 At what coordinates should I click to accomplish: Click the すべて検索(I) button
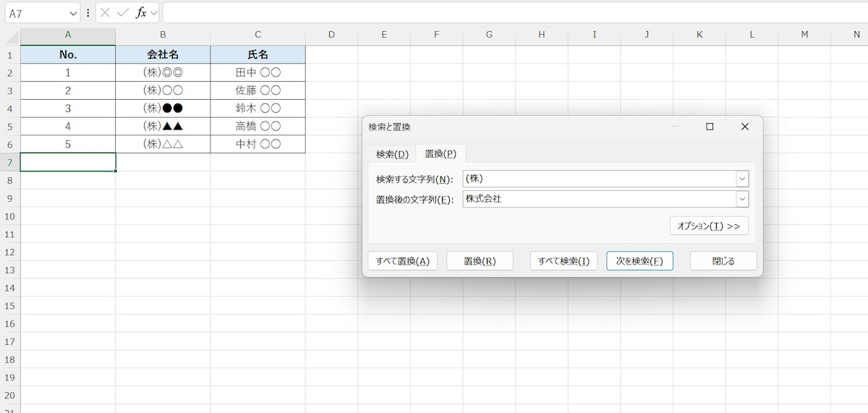[563, 261]
